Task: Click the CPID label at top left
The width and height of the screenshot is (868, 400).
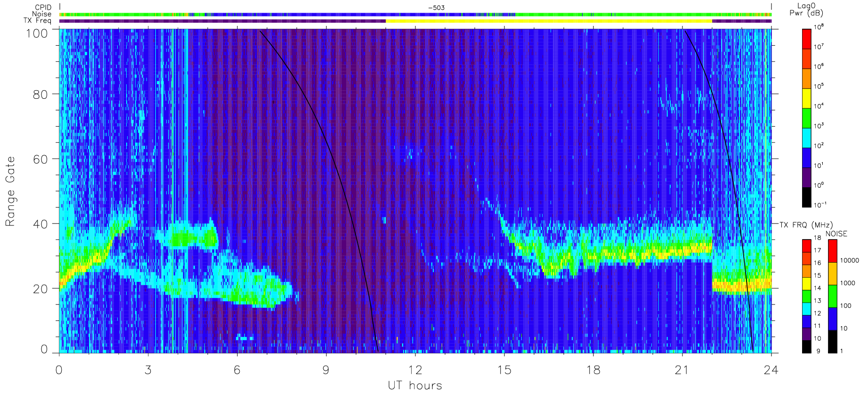Action: point(43,8)
